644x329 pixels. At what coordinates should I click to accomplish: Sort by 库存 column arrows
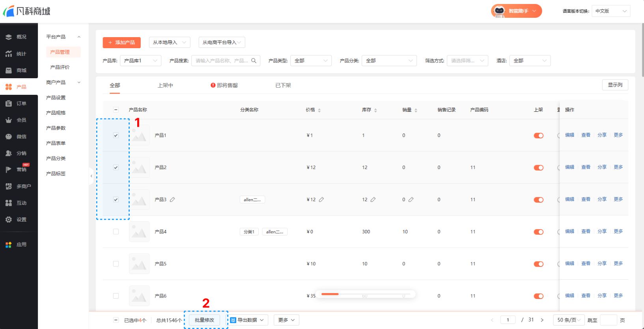pos(375,110)
